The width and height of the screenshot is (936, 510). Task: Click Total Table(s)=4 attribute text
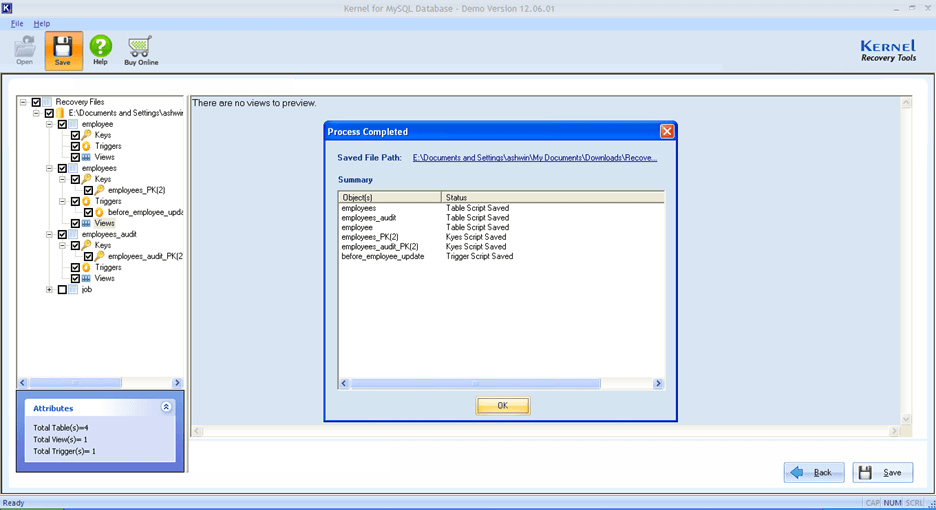click(61, 428)
